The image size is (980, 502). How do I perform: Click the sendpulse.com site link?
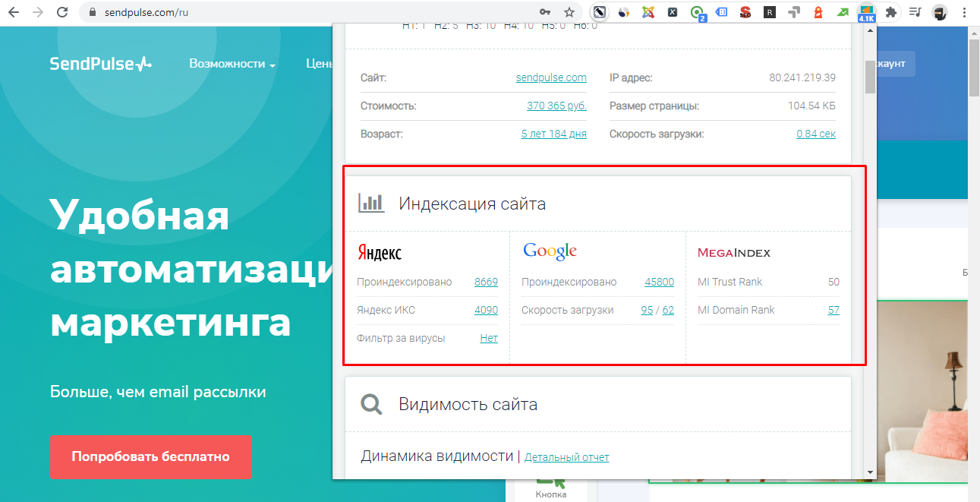(551, 77)
